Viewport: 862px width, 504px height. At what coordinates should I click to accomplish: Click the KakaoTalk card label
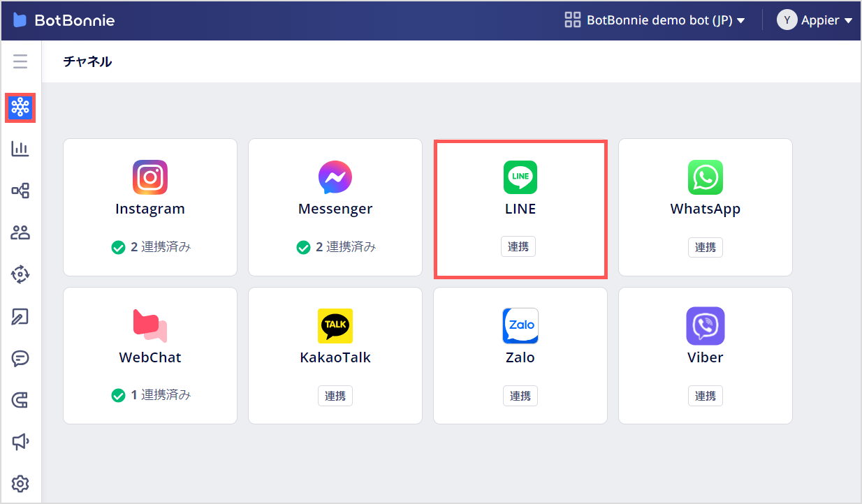click(335, 357)
